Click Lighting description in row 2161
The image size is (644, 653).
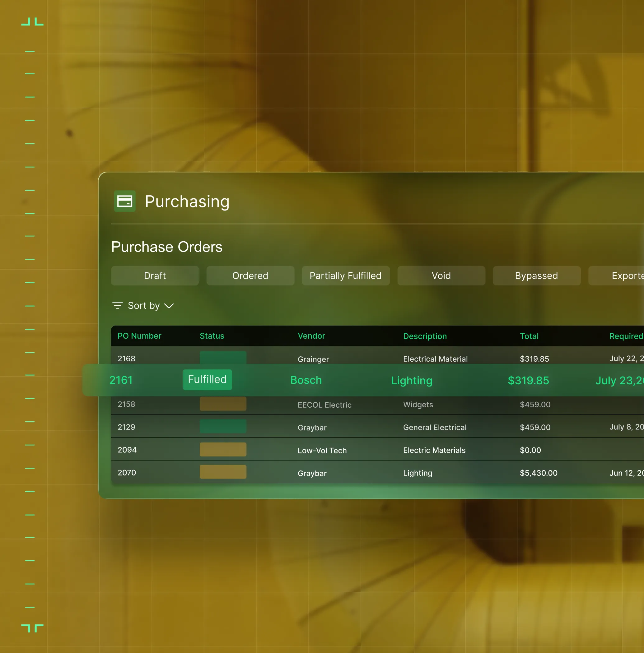tap(412, 381)
